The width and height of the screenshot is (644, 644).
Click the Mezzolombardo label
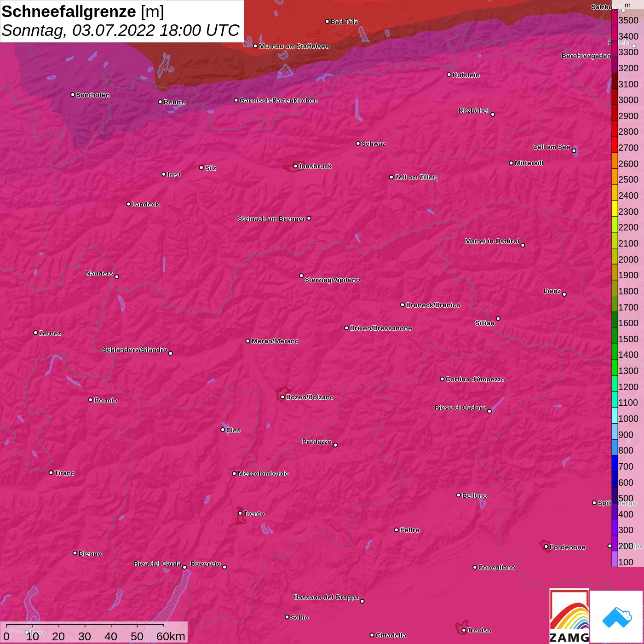coord(263,473)
